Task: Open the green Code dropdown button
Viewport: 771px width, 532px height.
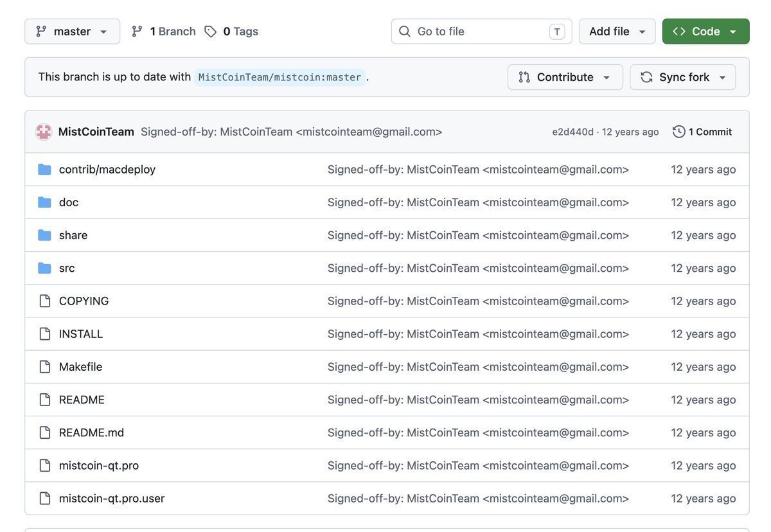Action: pyautogui.click(x=705, y=31)
